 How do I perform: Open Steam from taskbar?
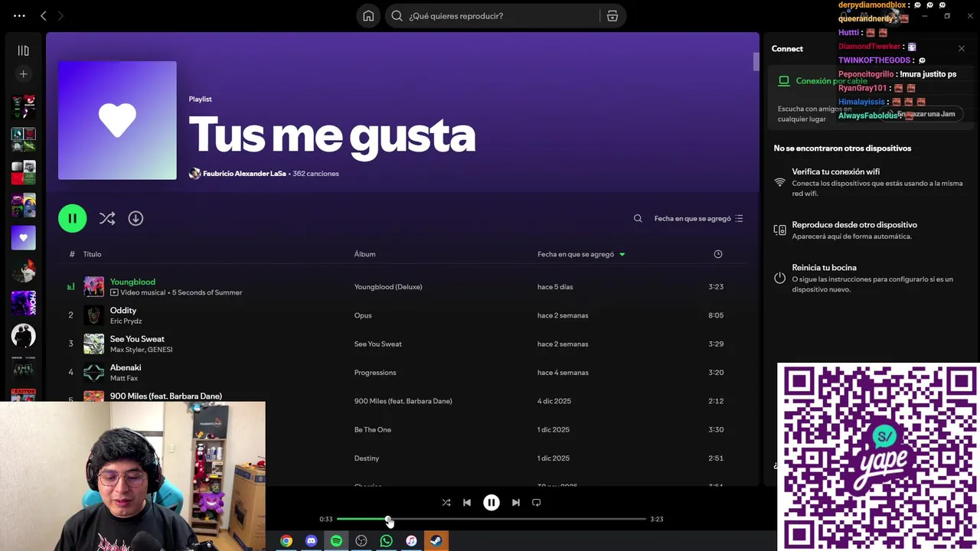click(436, 541)
